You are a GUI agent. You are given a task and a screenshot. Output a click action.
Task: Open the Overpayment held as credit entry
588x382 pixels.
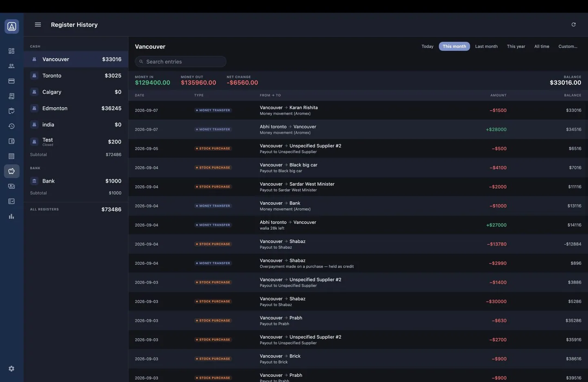pyautogui.click(x=358, y=263)
